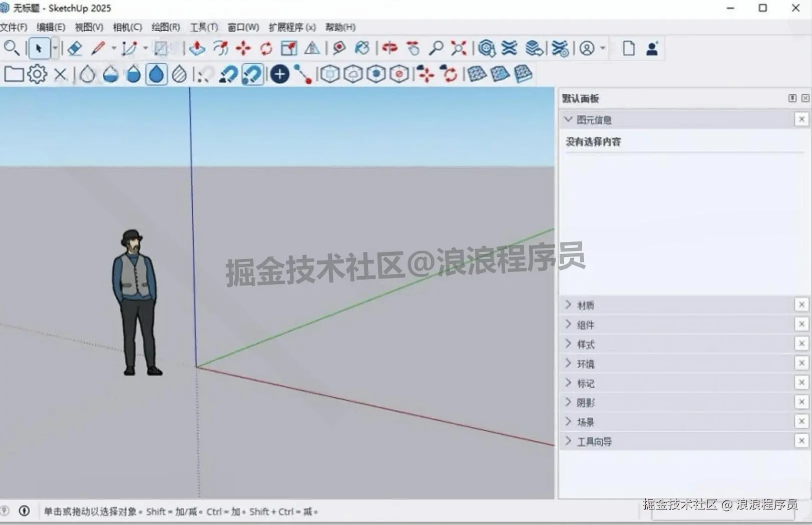This screenshot has width=812, height=525.
Task: Click the Zoom Extents icon
Action: point(458,49)
